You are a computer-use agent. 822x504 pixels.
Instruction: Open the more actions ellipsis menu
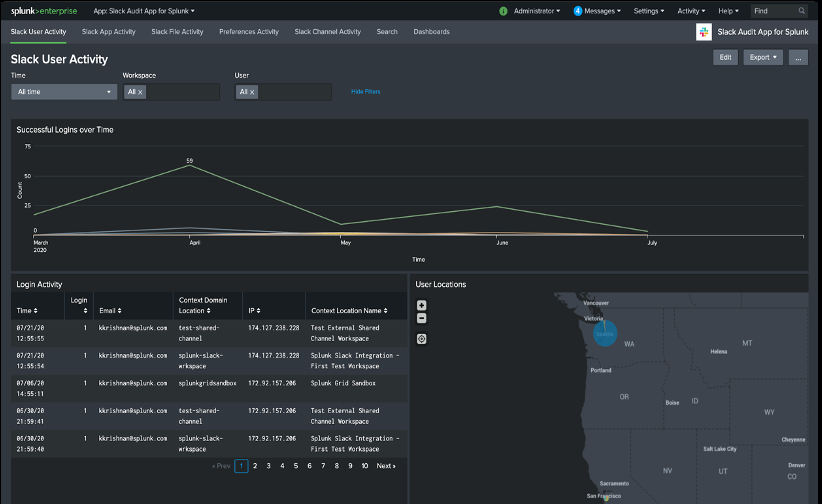click(x=798, y=58)
